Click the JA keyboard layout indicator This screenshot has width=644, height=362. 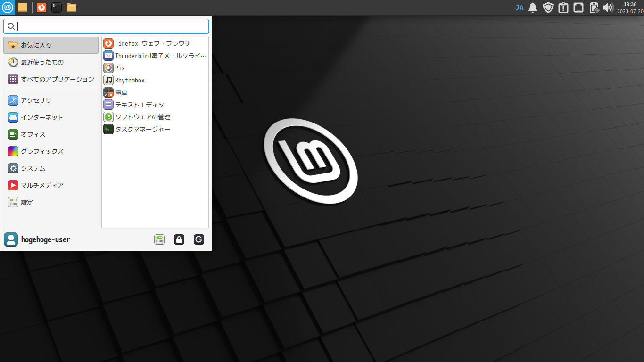520,7
